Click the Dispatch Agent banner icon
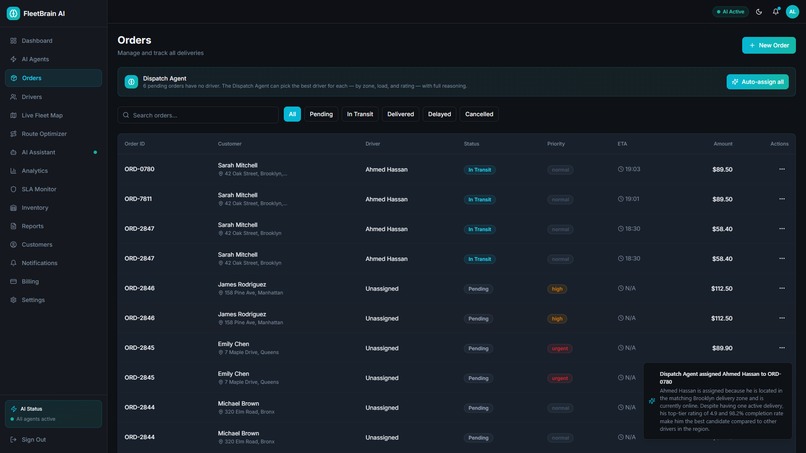806x453 pixels. (131, 82)
